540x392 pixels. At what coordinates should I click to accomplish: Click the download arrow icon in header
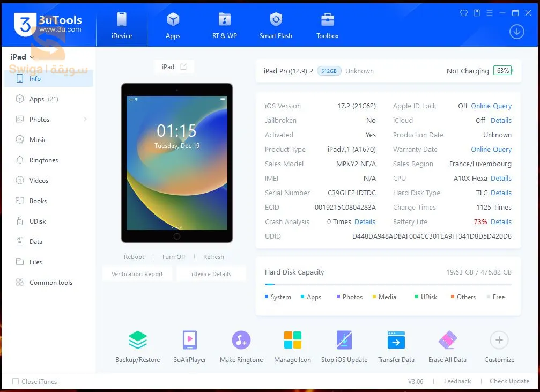(516, 32)
